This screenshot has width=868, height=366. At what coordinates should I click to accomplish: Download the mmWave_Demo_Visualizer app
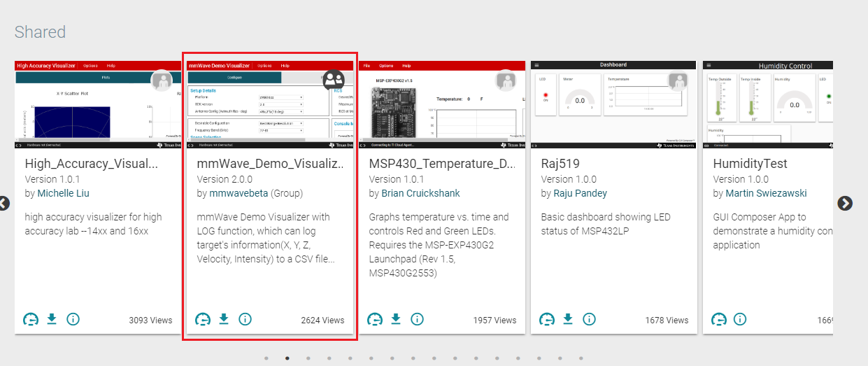coord(223,319)
